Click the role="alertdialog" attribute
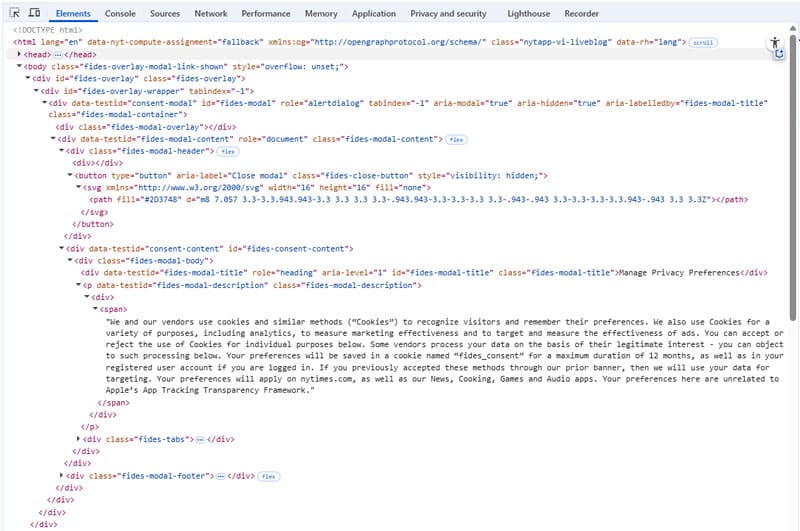The image size is (800, 531). coord(320,103)
